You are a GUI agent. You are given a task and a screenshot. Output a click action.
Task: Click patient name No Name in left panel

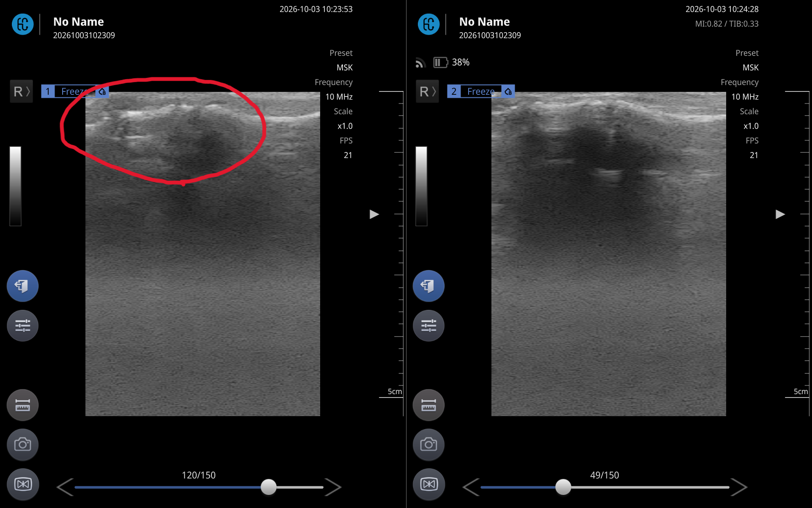click(78, 22)
